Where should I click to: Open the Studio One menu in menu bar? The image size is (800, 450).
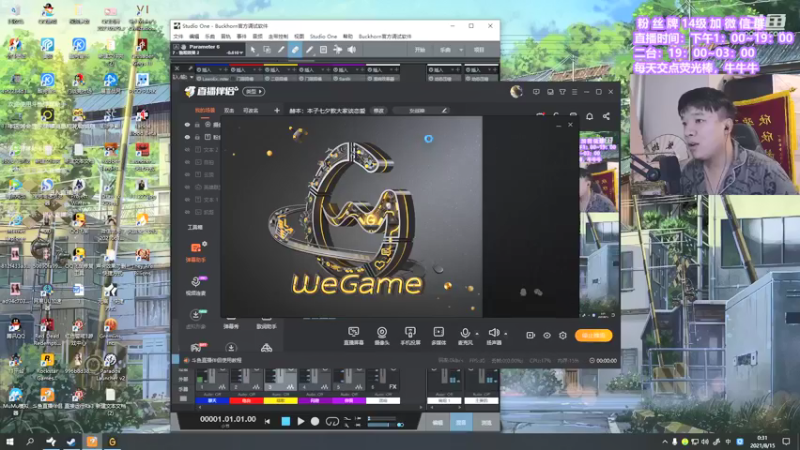323,37
